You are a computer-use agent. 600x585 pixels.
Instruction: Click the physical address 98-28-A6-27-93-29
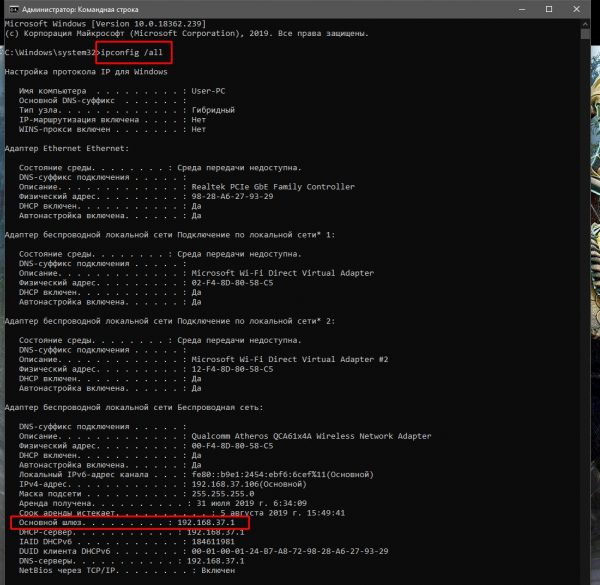pyautogui.click(x=232, y=196)
